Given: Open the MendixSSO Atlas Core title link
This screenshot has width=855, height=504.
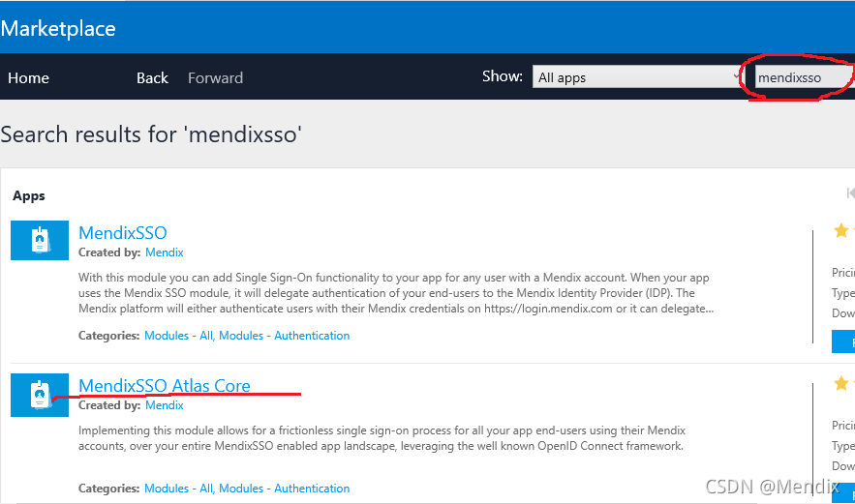Looking at the screenshot, I should pyautogui.click(x=165, y=385).
